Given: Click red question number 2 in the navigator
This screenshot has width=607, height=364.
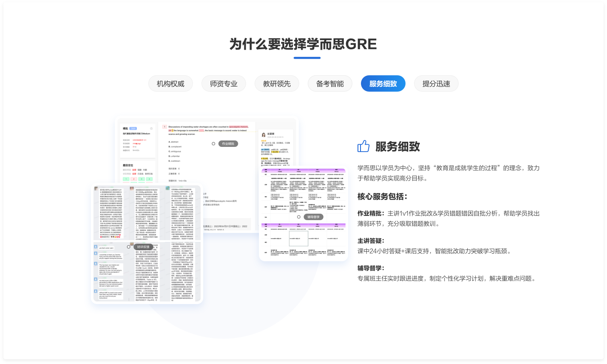Looking at the screenshot, I should pyautogui.click(x=134, y=179).
